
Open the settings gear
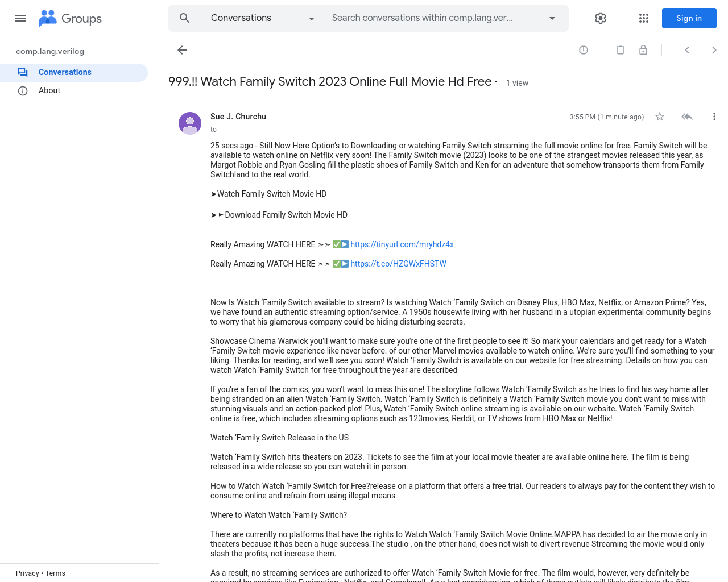[601, 18]
